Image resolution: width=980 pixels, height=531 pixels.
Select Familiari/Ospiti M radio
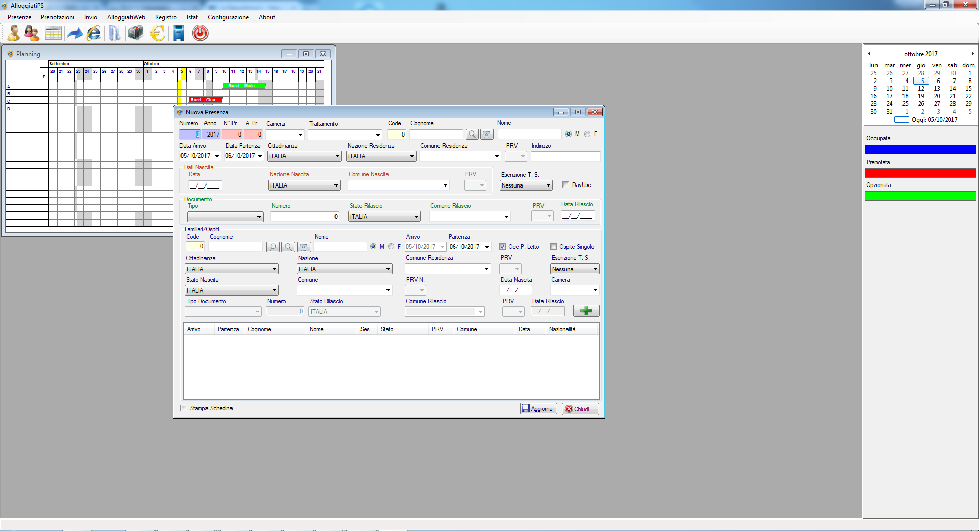(x=373, y=247)
